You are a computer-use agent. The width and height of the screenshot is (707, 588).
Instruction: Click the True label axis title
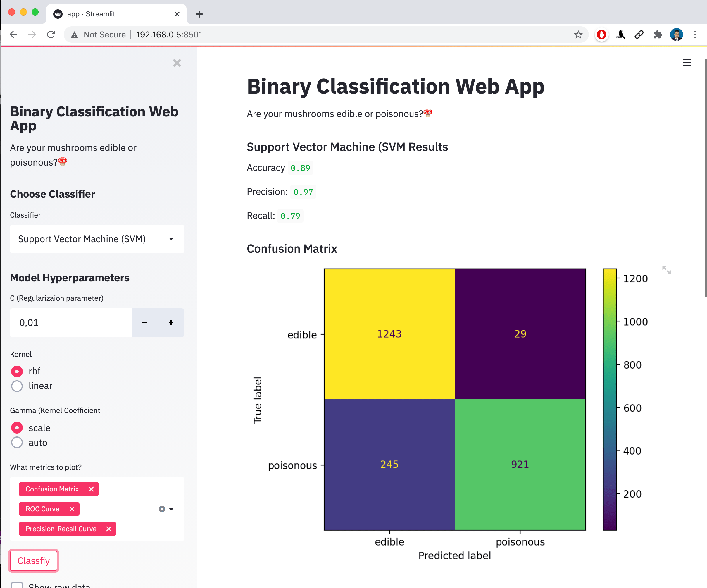point(258,400)
